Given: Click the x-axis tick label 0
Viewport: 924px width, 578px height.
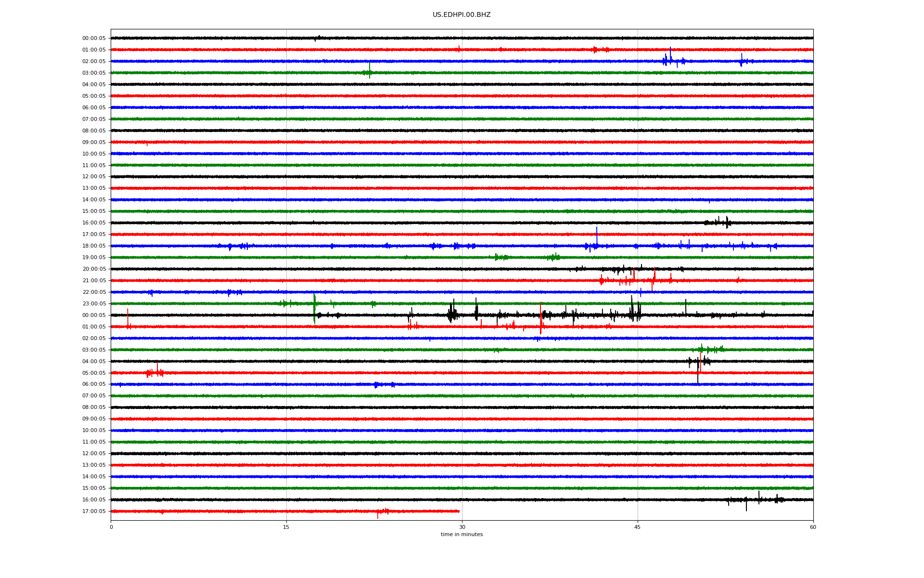Looking at the screenshot, I should (111, 527).
